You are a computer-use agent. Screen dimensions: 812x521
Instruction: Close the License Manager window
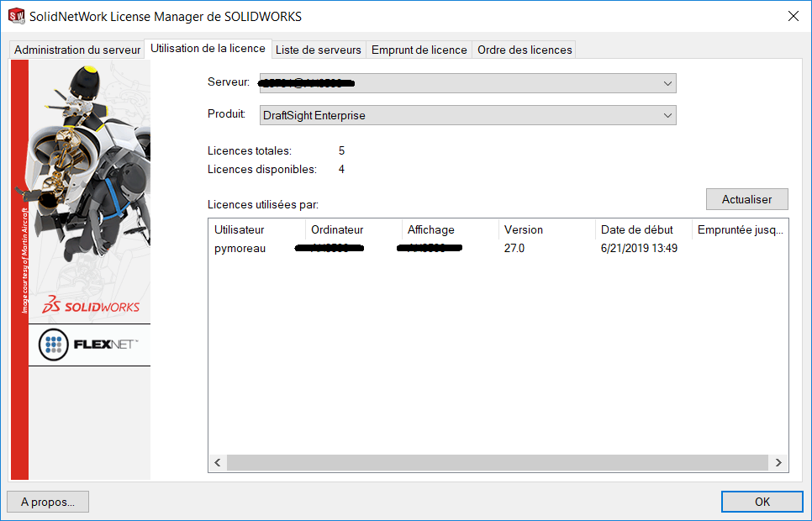pyautogui.click(x=793, y=16)
